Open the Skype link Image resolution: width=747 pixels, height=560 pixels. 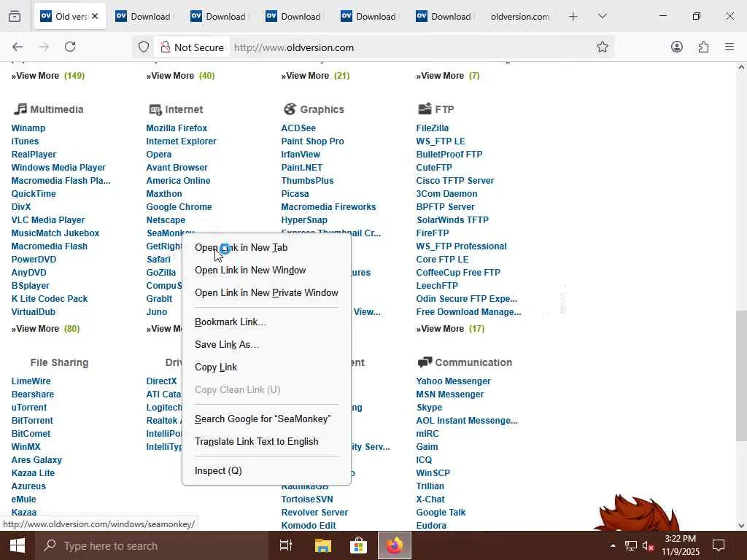coord(429,407)
